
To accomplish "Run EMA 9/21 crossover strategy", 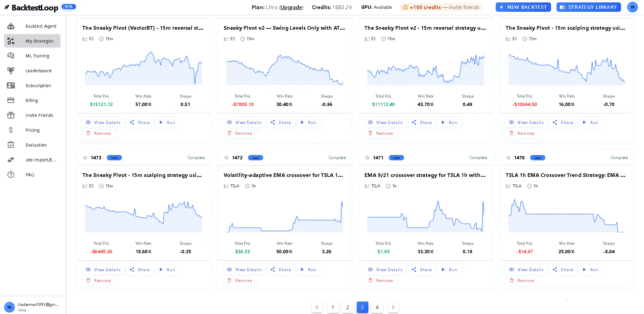I will pyautogui.click(x=449, y=270).
